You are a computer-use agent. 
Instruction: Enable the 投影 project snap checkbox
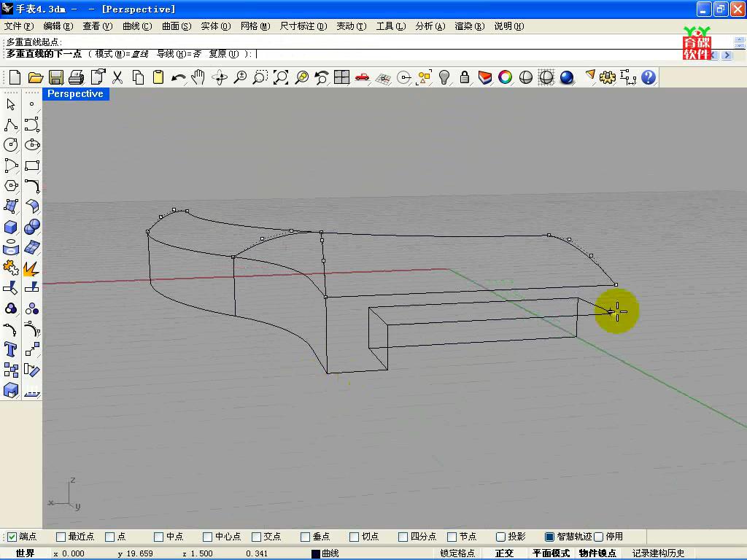click(500, 537)
